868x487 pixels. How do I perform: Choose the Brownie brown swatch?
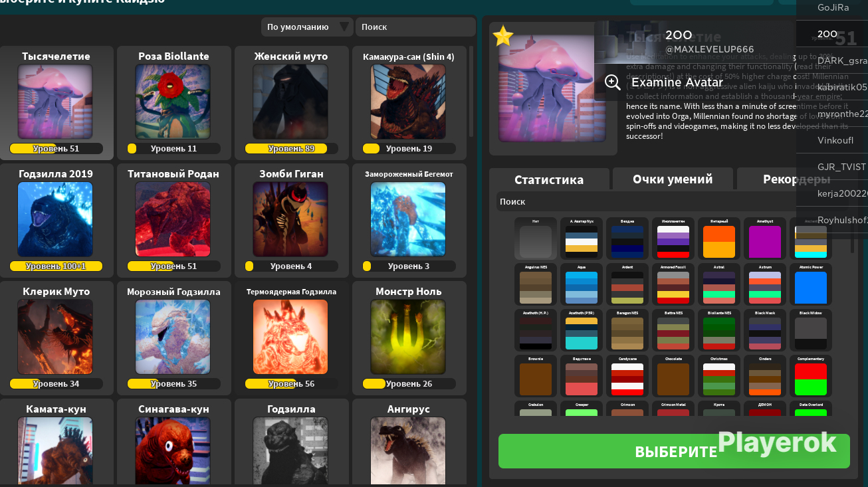point(536,376)
